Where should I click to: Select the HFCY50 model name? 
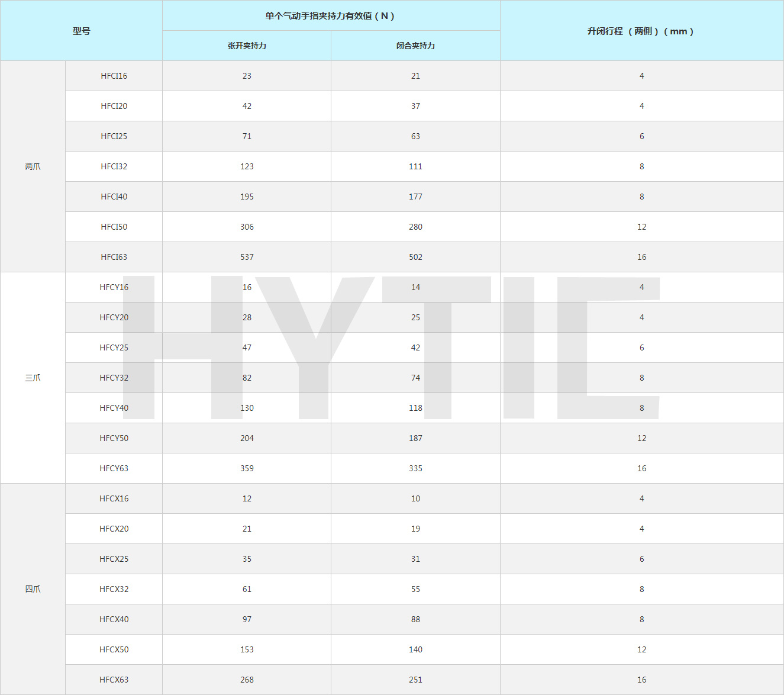[x=114, y=438]
